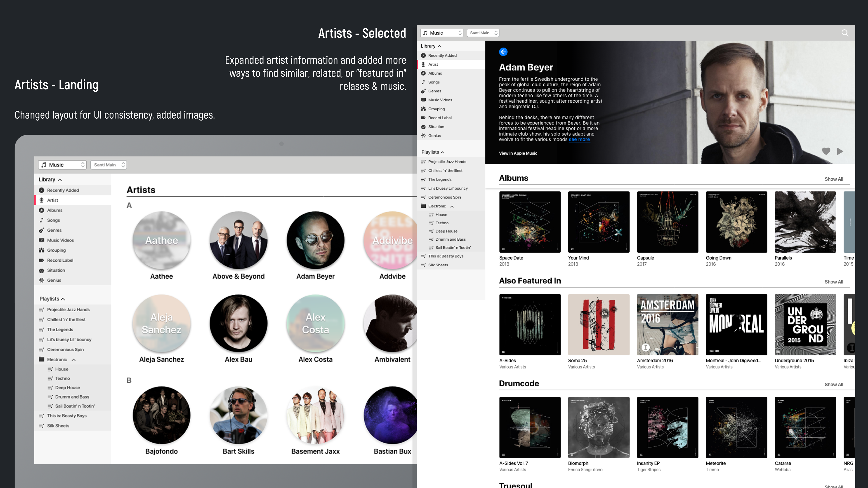868x488 pixels.
Task: Select Genres in the left window sidebar
Action: [x=54, y=230]
